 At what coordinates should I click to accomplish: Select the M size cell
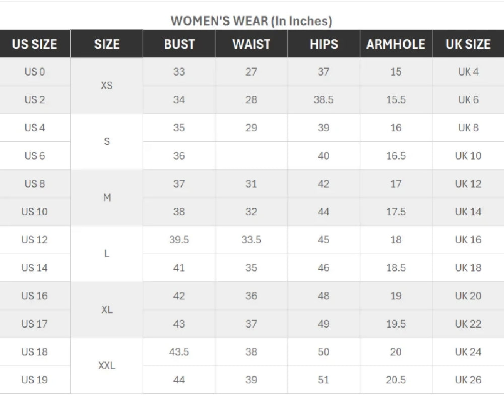pyautogui.click(x=107, y=198)
